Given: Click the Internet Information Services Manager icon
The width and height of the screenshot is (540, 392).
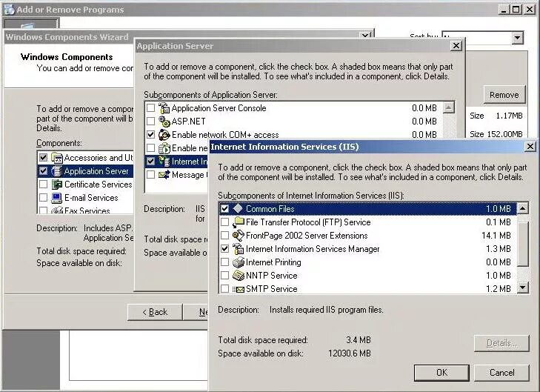Looking at the screenshot, I should point(238,249).
